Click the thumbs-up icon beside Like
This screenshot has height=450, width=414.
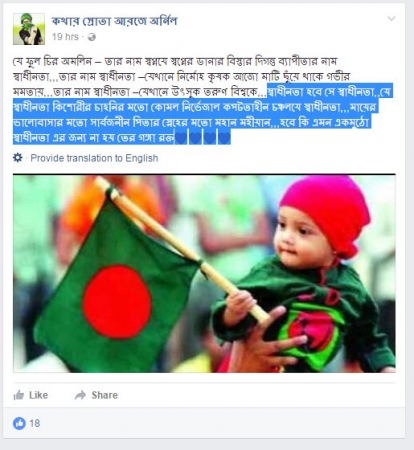tap(19, 395)
